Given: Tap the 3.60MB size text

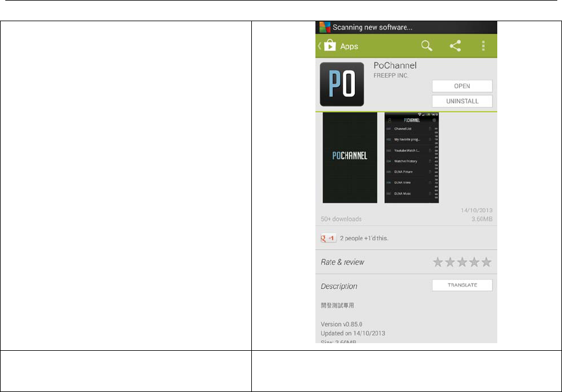Looking at the screenshot, I should [x=482, y=219].
